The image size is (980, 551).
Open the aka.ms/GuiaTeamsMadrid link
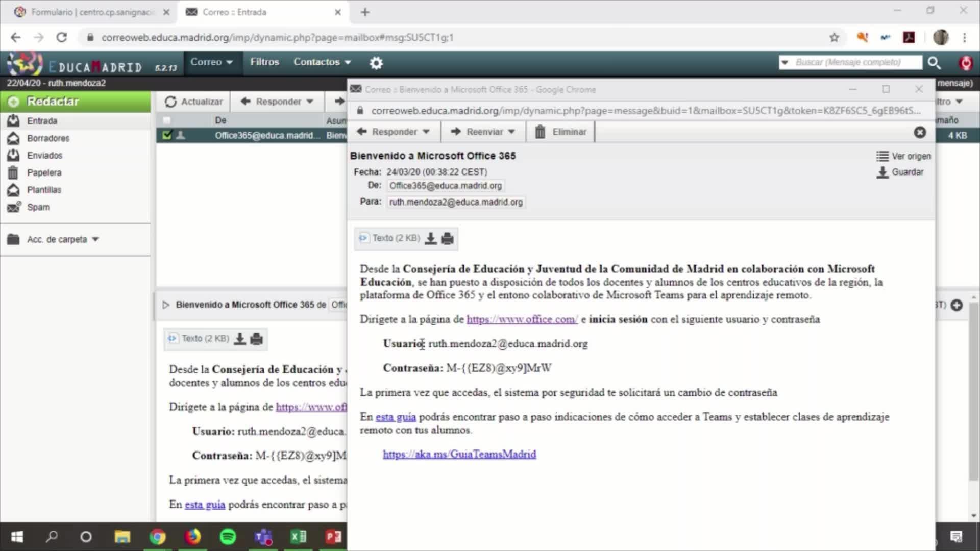click(459, 454)
